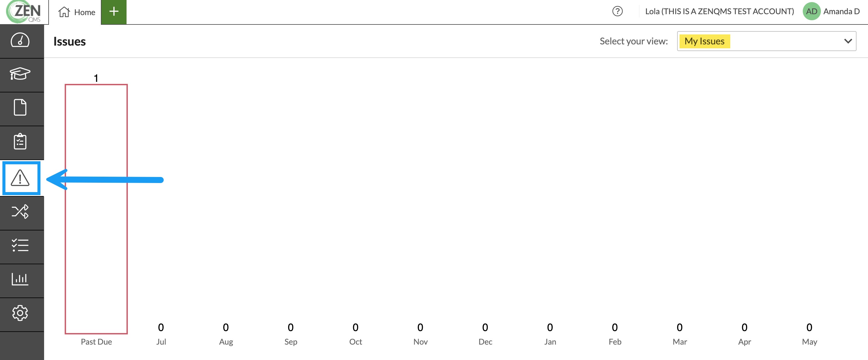Open the Reports bar chart icon
This screenshot has width=868, height=360.
pyautogui.click(x=20, y=279)
